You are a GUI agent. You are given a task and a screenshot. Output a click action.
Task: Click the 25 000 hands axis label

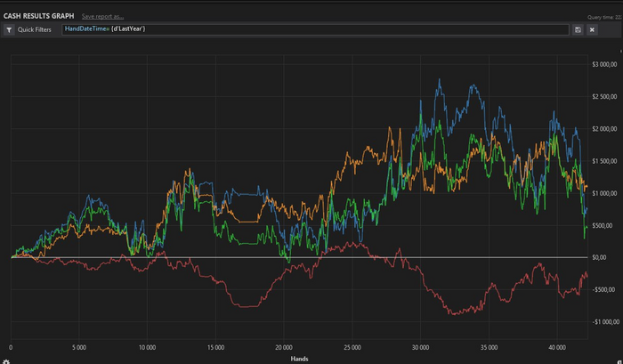coord(352,348)
